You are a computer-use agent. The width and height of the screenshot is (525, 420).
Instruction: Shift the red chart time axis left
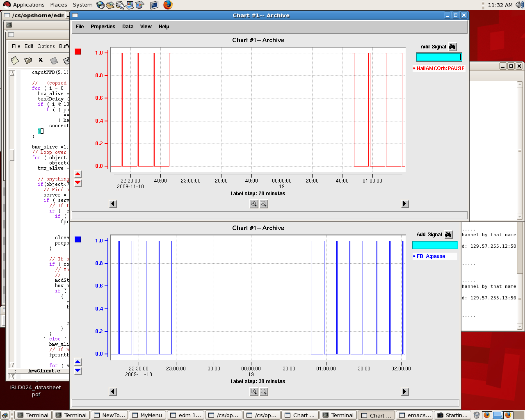[113, 204]
